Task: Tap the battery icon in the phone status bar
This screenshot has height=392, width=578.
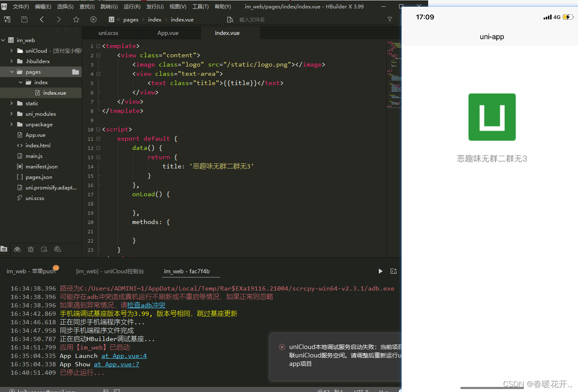Action: [x=568, y=17]
